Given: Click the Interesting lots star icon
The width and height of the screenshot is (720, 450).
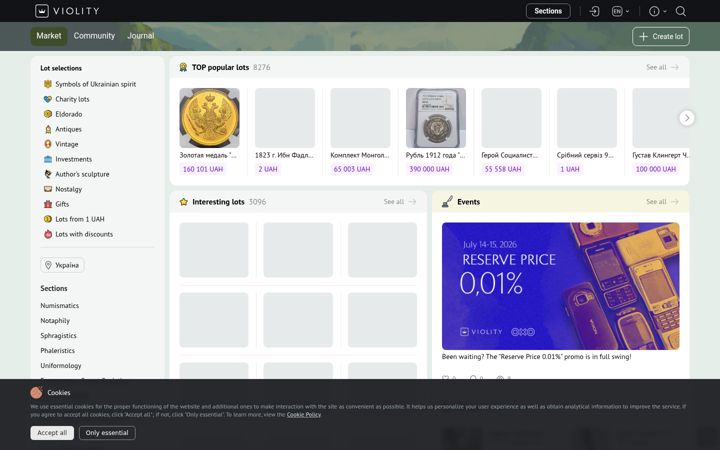Looking at the screenshot, I should point(184,202).
